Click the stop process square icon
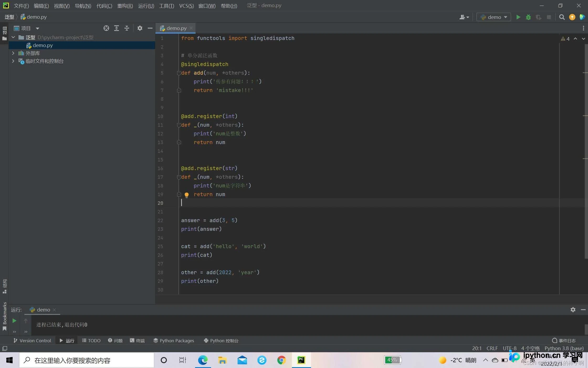Screen dimensions: 588x368 [549, 17]
